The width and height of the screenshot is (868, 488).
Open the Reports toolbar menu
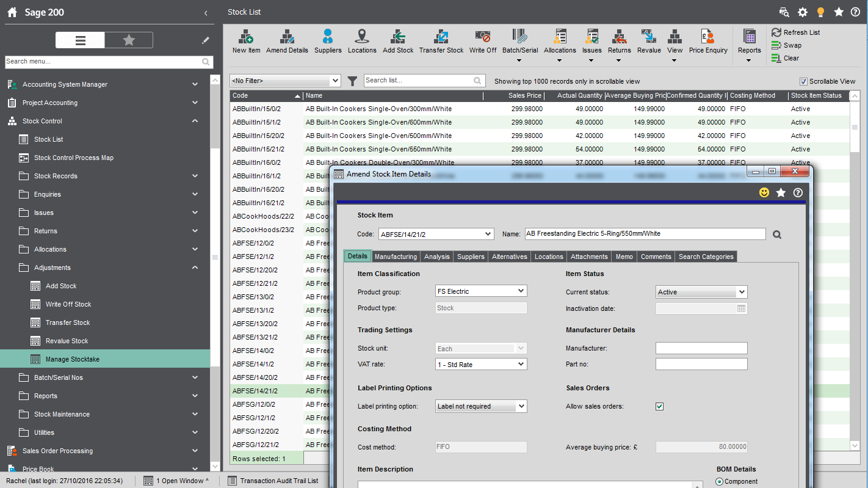749,45
